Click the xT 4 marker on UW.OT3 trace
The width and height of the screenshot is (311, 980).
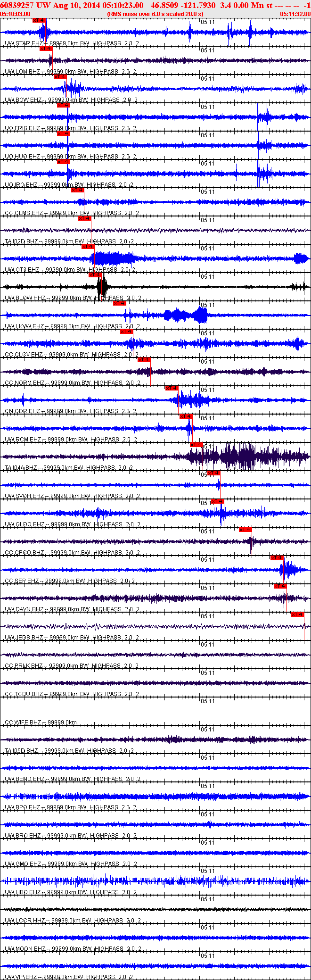coord(88,247)
